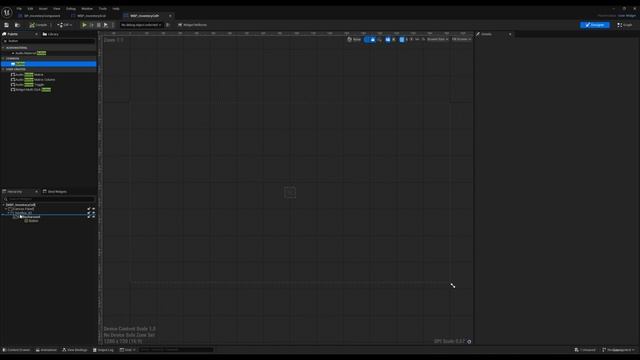Screen dimensions: 640x360
Task: Click the Hierarchy search widgets field
Action: coord(49,199)
